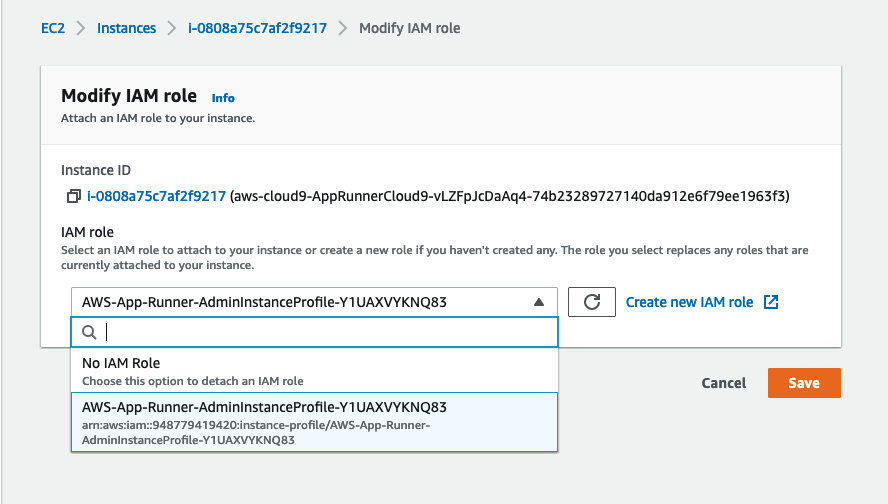Choose AWS-App-Runner-AdminInstanceProfile-Y1UAXVYKNQ83 in the list
Viewport: 888px width, 504px height.
coord(314,422)
